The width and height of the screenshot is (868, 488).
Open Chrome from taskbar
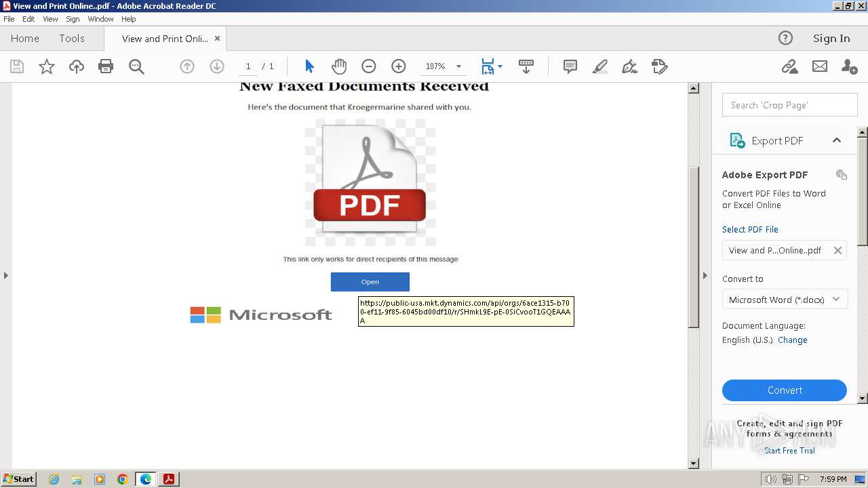click(123, 479)
